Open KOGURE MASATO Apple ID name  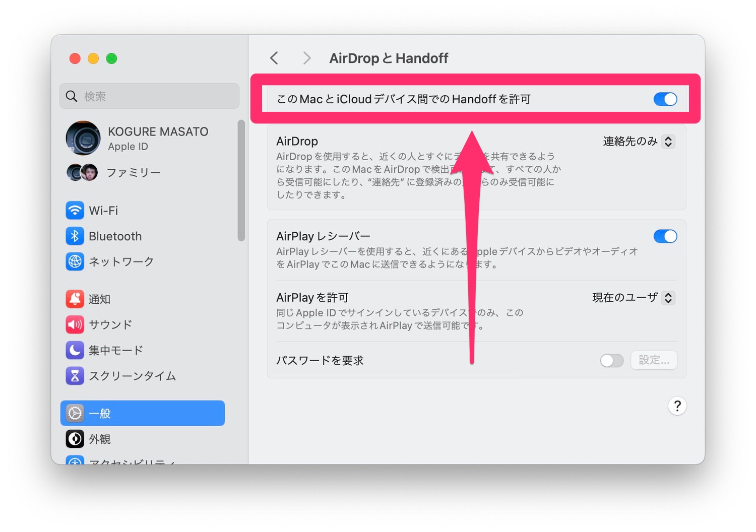[158, 131]
